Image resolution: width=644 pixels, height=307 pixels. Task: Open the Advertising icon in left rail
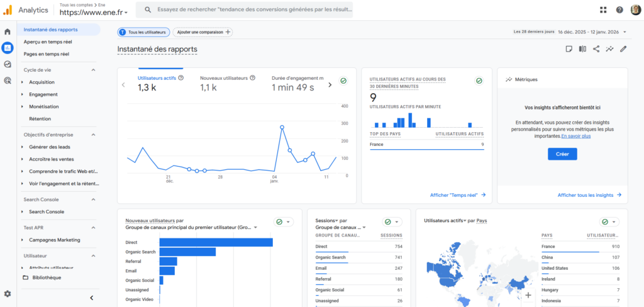coord(8,81)
